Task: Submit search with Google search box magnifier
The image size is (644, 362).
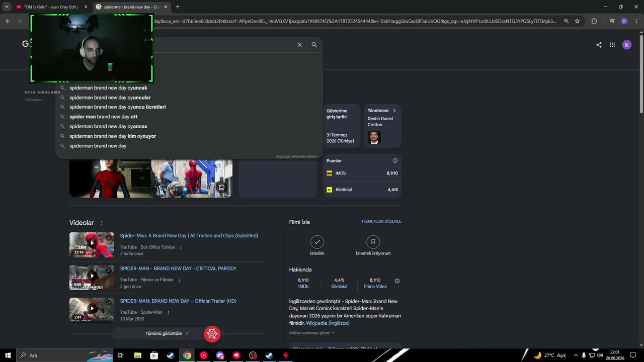Action: (x=314, y=45)
